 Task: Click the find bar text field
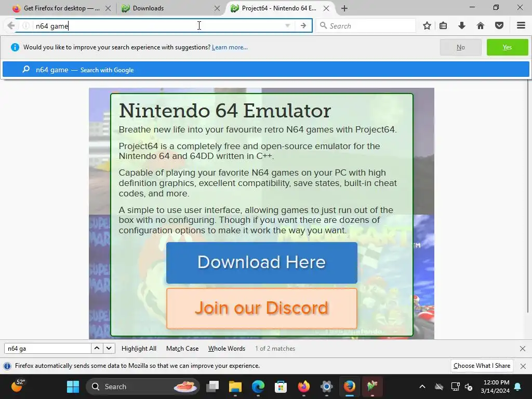click(47, 349)
